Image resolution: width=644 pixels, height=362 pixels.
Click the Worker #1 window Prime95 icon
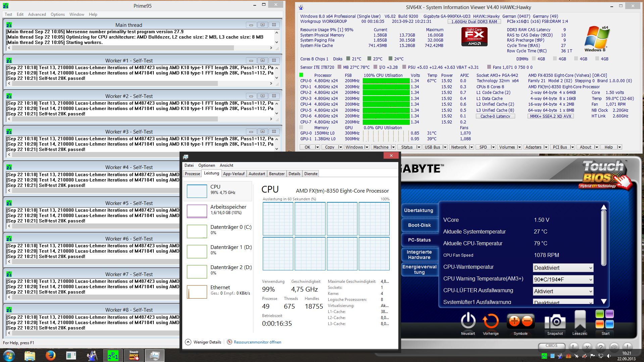[x=9, y=60]
